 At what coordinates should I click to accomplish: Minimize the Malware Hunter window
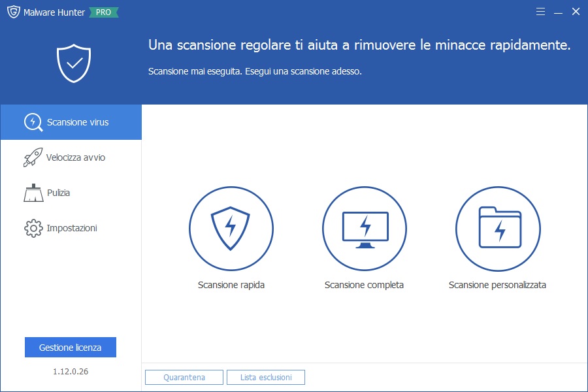[x=558, y=12]
